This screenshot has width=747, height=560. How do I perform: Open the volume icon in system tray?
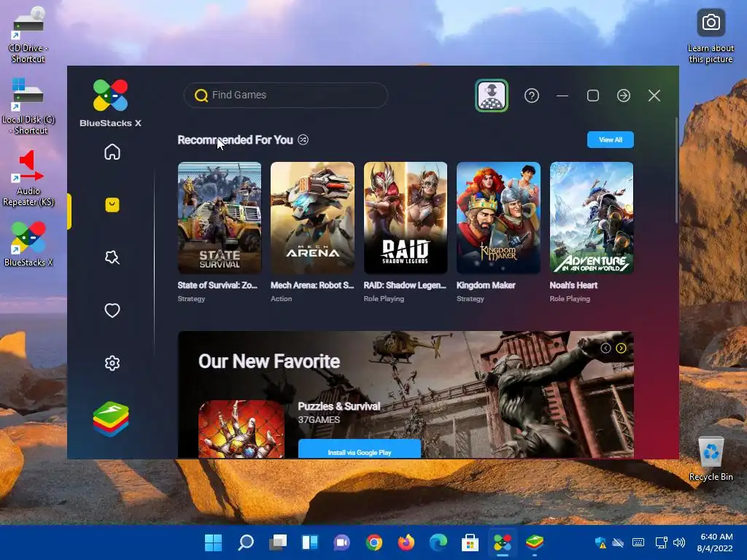pos(679,542)
